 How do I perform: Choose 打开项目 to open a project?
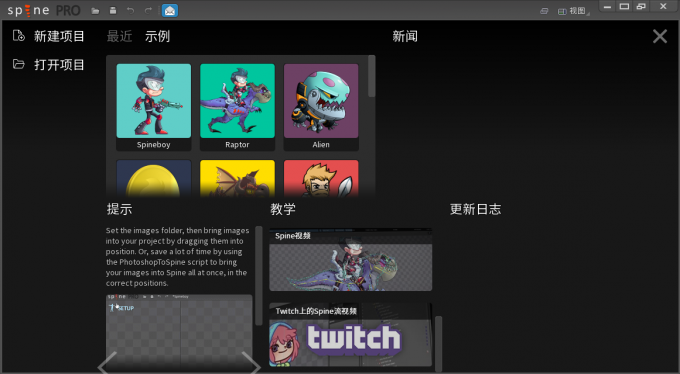[x=59, y=65]
